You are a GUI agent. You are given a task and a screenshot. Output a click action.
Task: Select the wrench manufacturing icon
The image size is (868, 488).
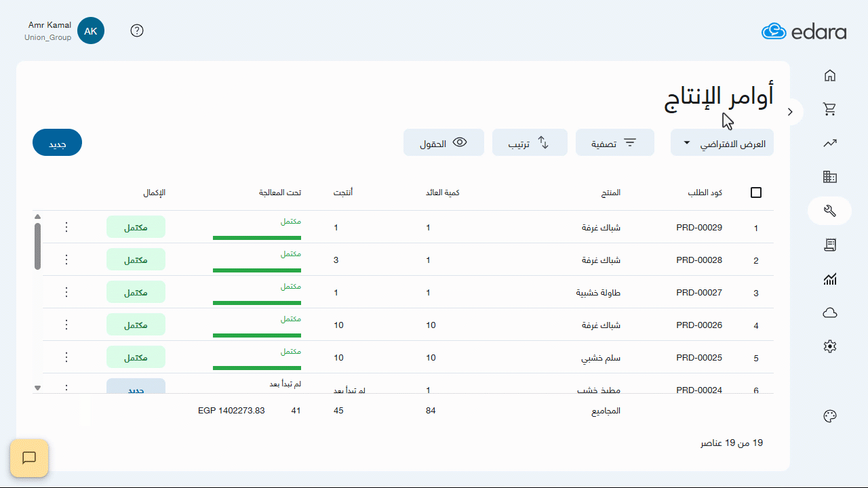[x=829, y=211]
